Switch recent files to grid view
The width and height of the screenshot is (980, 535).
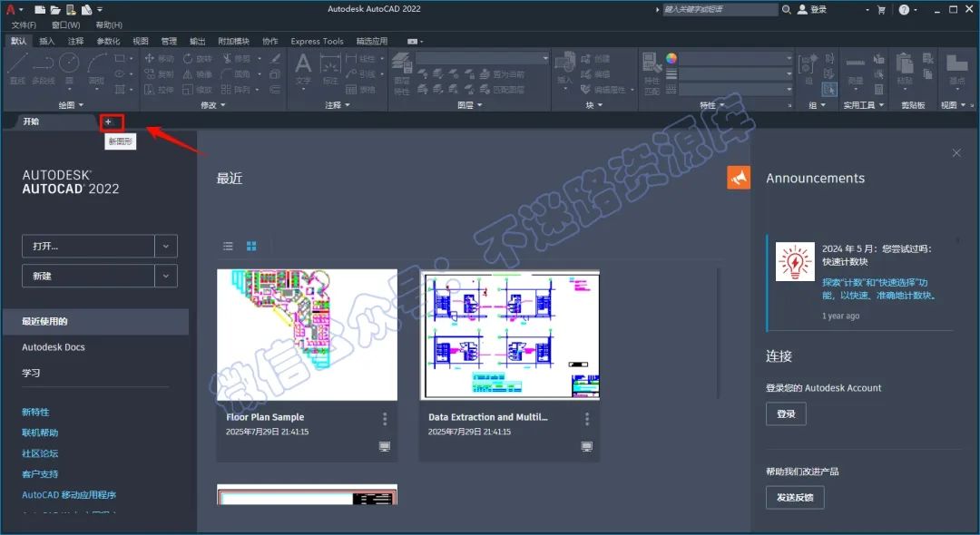coord(251,246)
